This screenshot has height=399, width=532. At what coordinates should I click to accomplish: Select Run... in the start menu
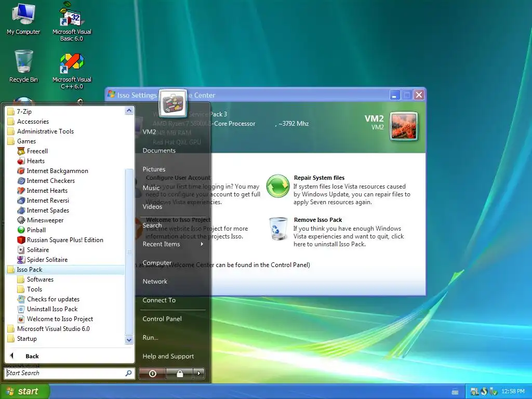pos(150,337)
